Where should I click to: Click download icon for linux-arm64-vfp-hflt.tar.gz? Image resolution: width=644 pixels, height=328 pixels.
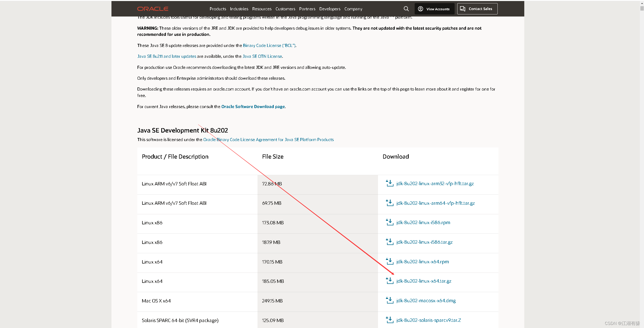(x=389, y=203)
